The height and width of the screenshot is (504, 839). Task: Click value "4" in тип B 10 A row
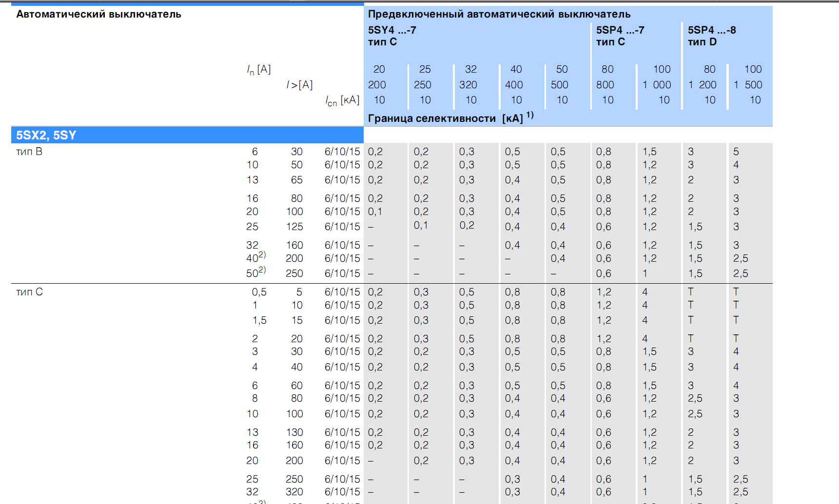tap(736, 165)
